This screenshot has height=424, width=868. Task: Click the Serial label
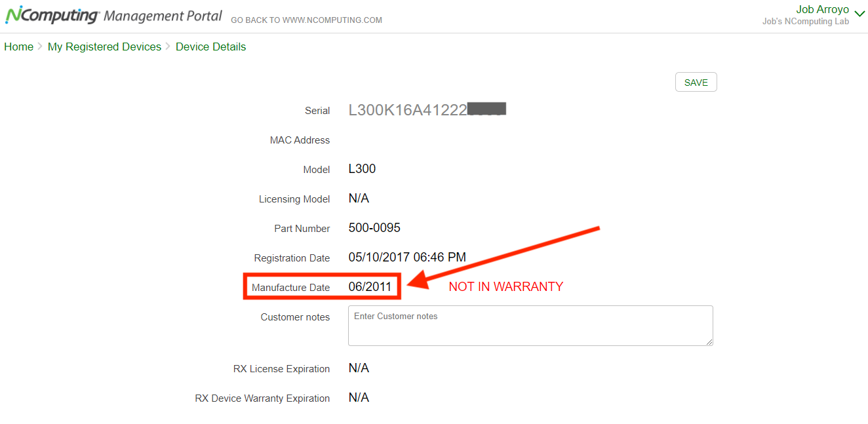coord(317,111)
